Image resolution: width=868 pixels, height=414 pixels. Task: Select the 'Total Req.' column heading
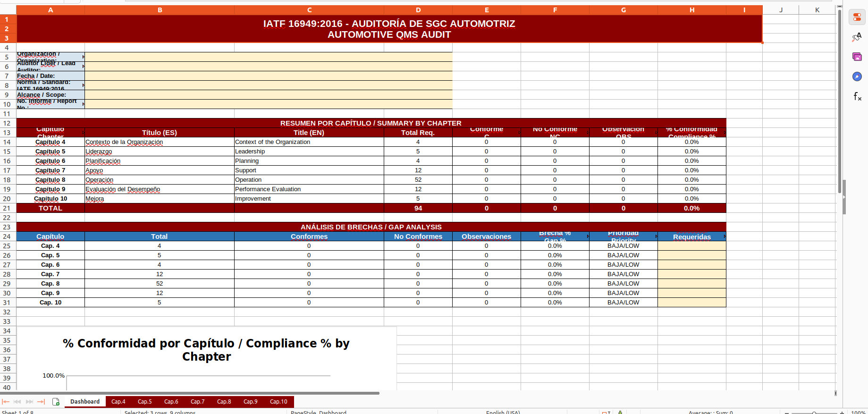(x=418, y=133)
